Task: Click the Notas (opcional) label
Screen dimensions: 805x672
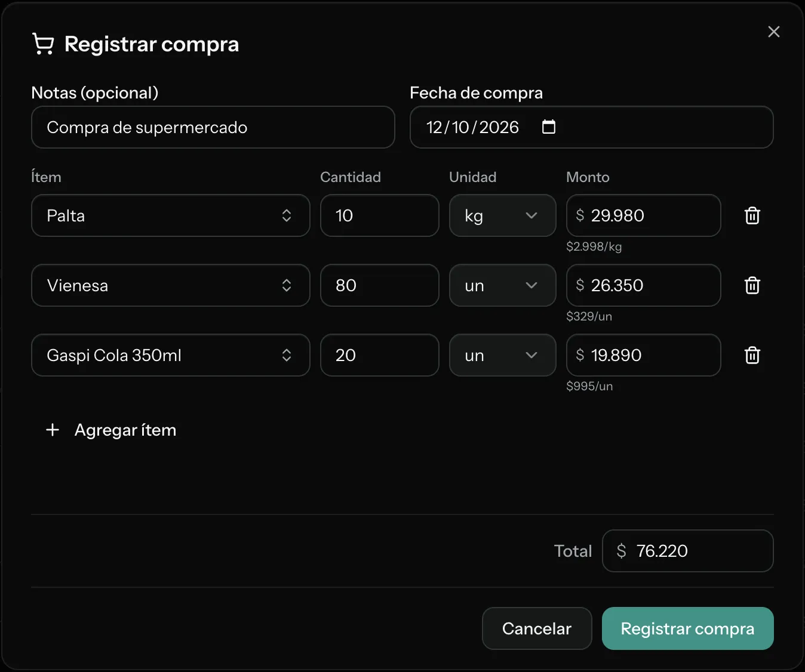Action: tap(95, 93)
